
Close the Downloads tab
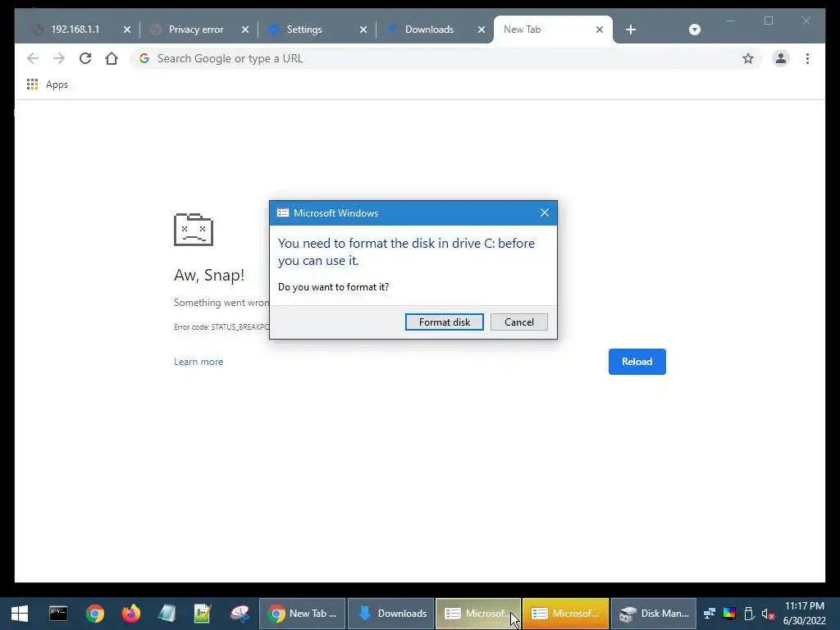pos(482,30)
